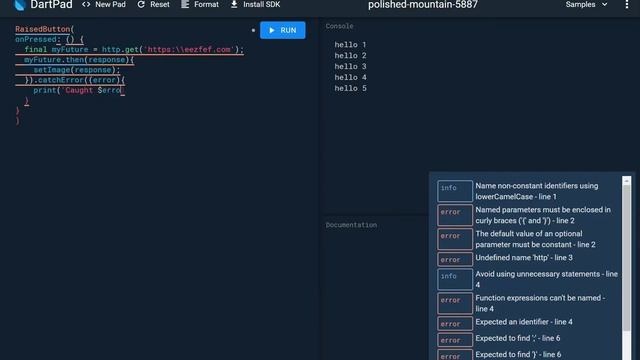Viewport: 640px width, 360px height.
Task: Click the scroll-up arrow in the issues panel
Action: coord(627,180)
